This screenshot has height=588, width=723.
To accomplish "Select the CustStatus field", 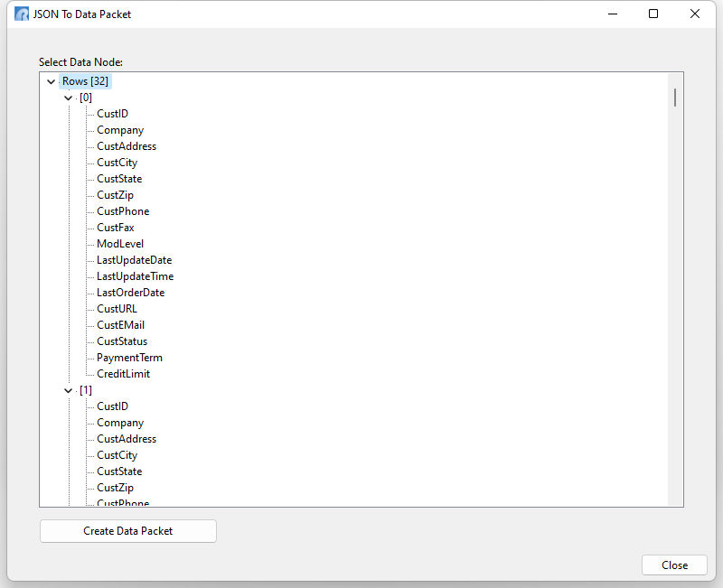I will (122, 341).
